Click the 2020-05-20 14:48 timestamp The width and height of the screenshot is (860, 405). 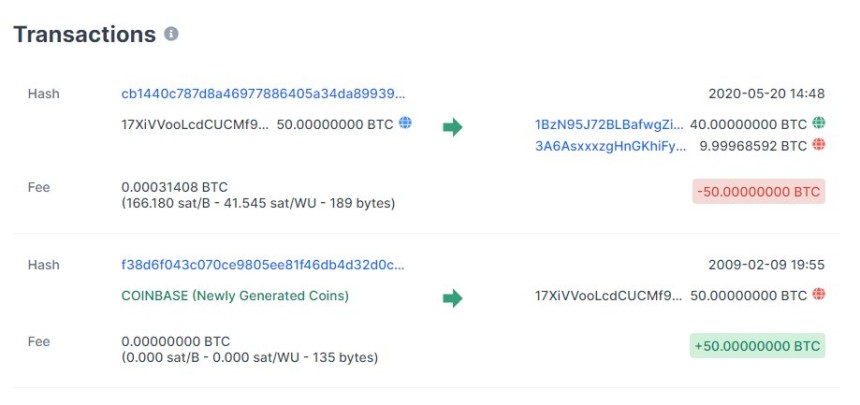click(x=766, y=94)
